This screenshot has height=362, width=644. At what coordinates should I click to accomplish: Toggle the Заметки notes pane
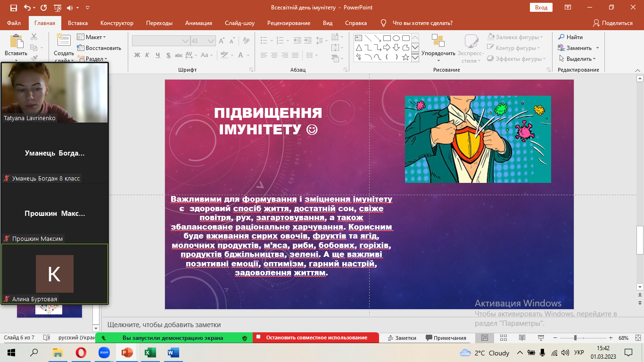[402, 338]
